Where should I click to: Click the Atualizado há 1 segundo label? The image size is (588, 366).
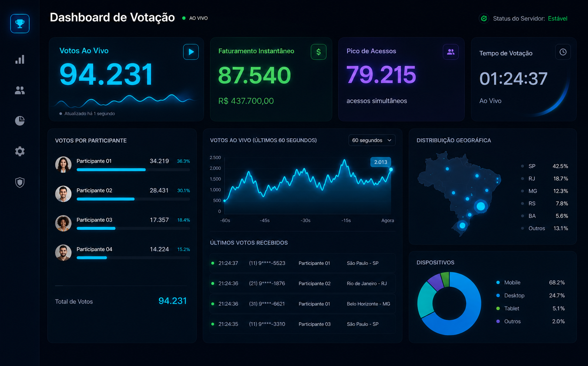(90, 114)
